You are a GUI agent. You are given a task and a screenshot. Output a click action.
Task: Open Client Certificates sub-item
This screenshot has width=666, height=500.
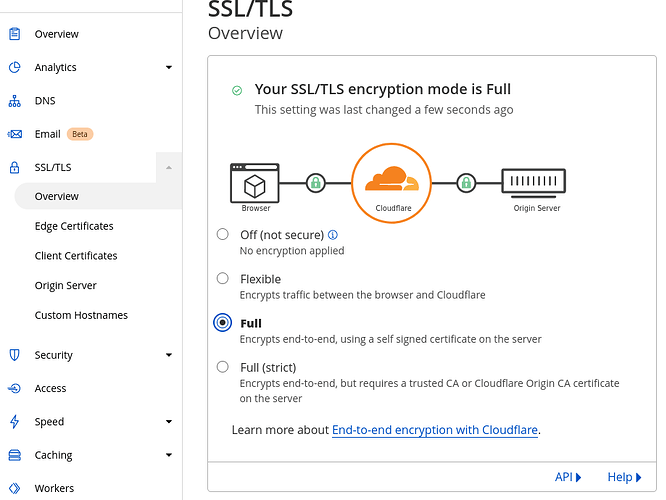coord(76,256)
